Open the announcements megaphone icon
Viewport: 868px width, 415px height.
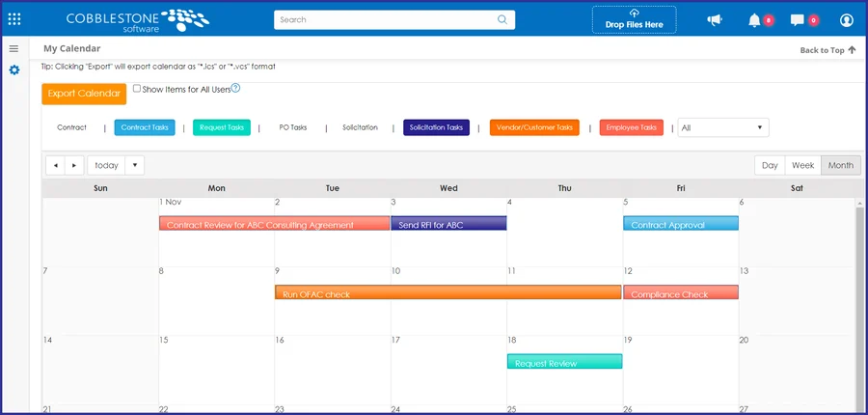[715, 20]
